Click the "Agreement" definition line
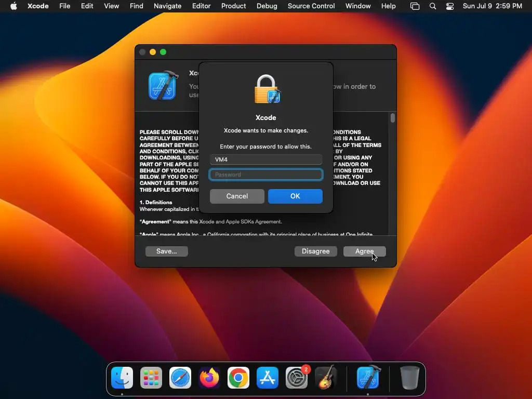This screenshot has height=399, width=532. coord(211,221)
